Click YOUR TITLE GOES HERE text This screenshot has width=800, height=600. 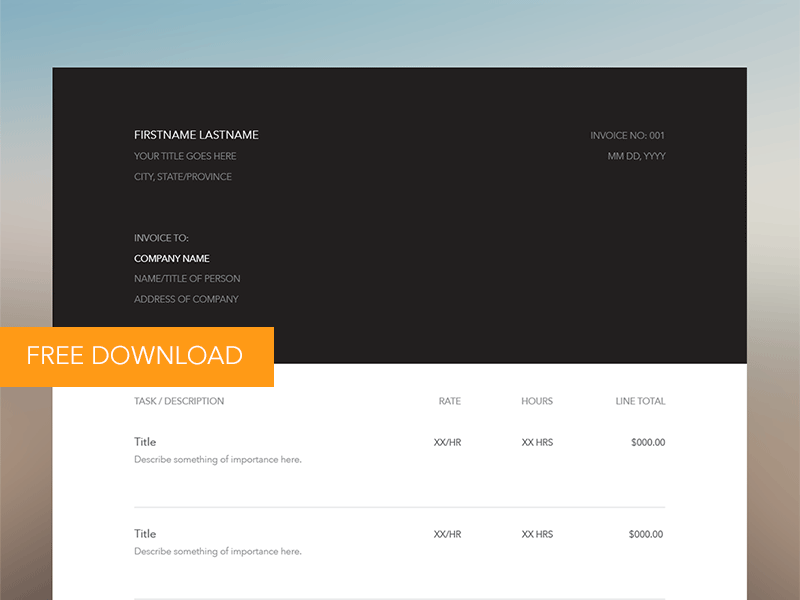(186, 156)
